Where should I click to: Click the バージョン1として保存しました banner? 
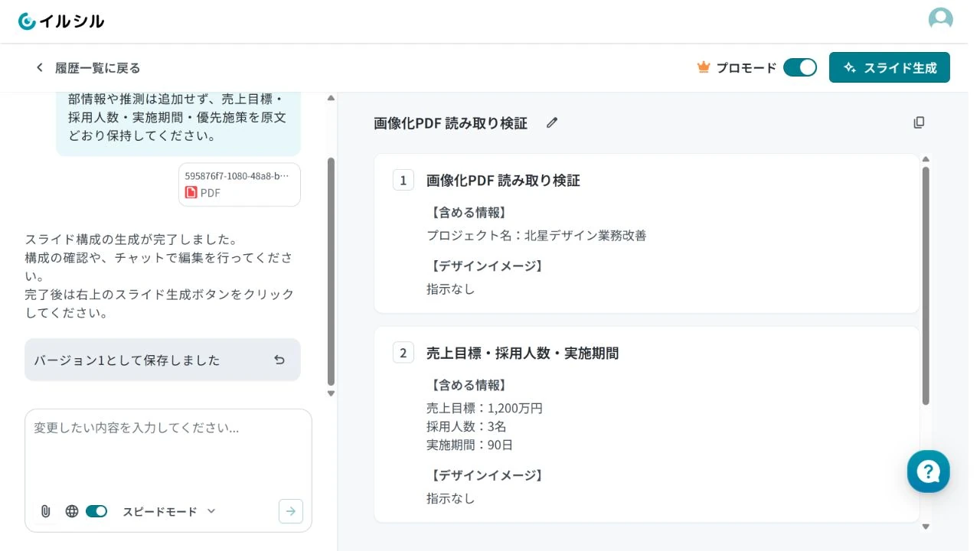(x=162, y=360)
